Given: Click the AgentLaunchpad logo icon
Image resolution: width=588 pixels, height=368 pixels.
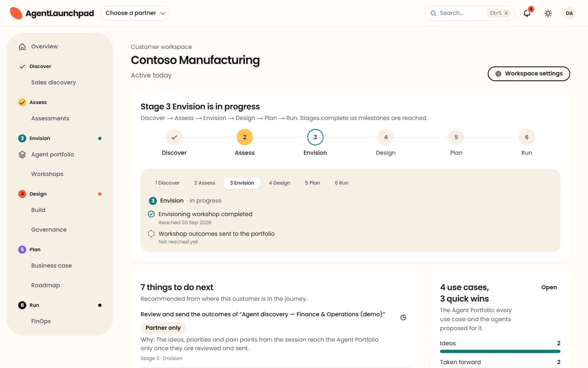Looking at the screenshot, I should click(16, 13).
